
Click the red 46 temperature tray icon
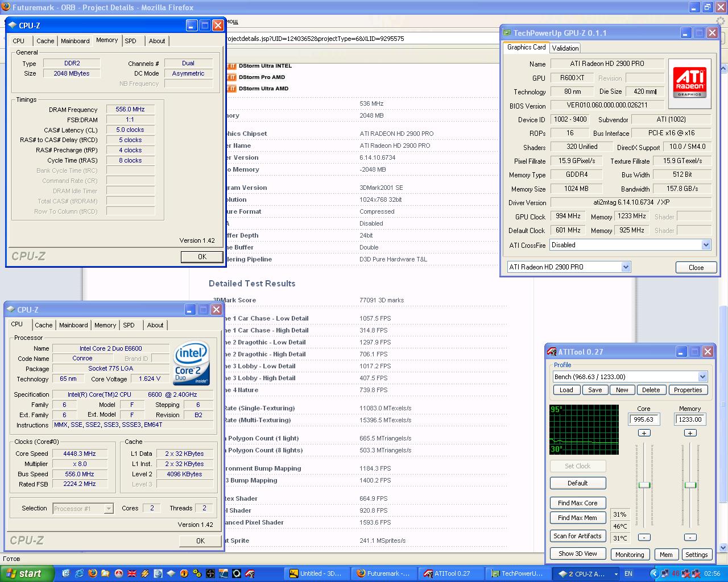pos(676,573)
